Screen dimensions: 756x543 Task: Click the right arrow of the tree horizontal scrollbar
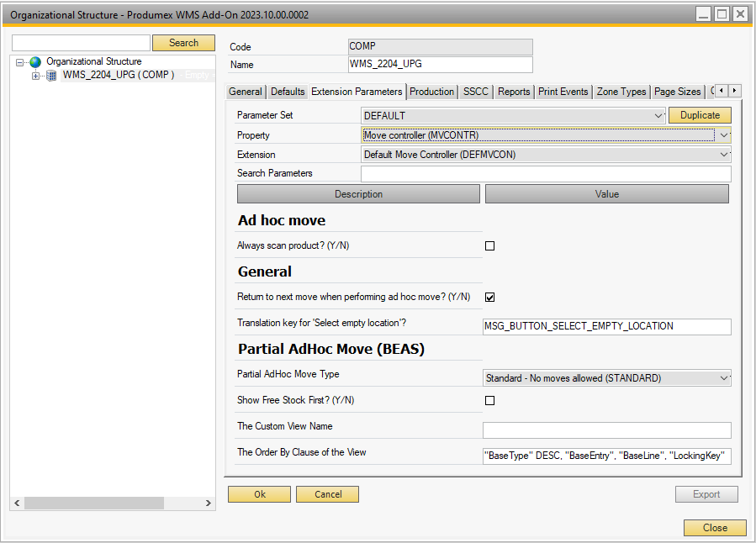209,503
